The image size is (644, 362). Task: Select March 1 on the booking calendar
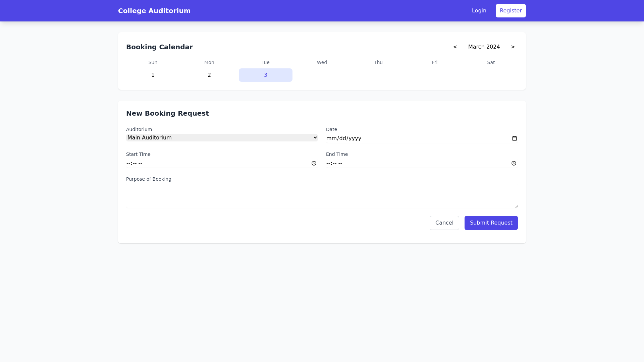pyautogui.click(x=153, y=75)
